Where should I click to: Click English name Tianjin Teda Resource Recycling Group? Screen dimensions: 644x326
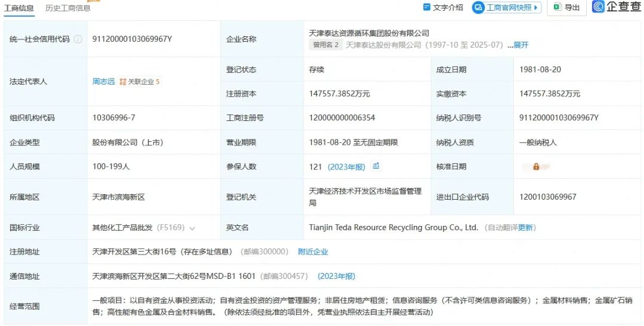click(394, 228)
